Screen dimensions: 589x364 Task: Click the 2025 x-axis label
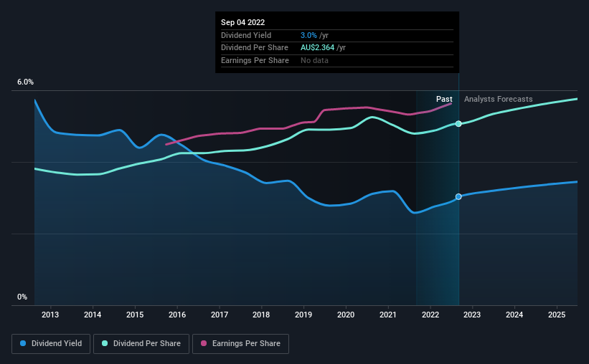click(x=557, y=315)
